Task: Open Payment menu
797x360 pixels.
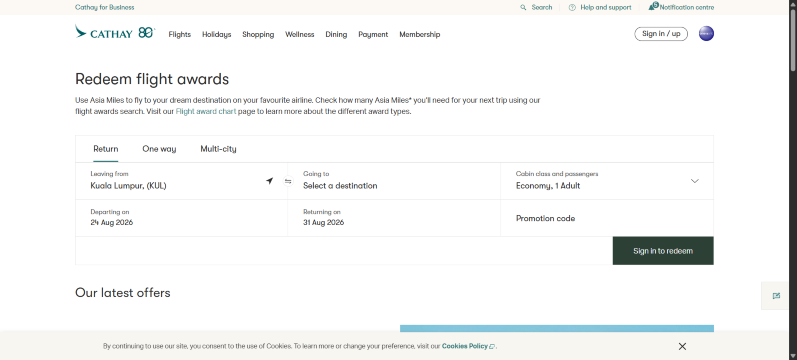Action: (373, 35)
